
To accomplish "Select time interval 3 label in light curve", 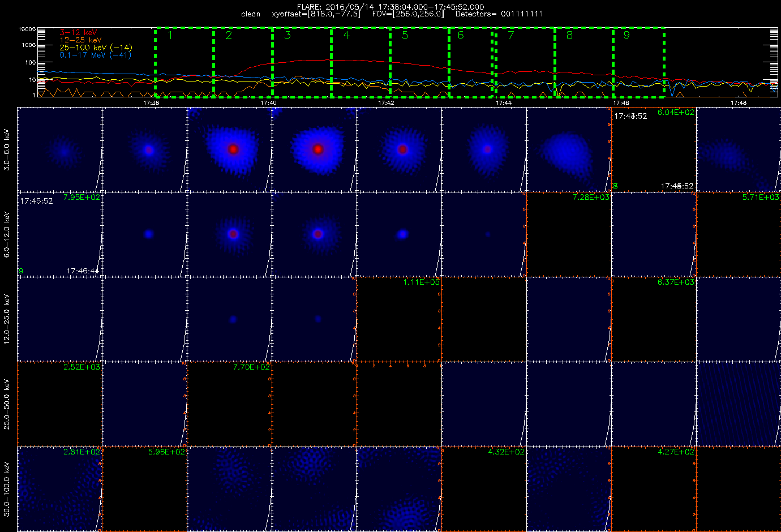I will [287, 35].
